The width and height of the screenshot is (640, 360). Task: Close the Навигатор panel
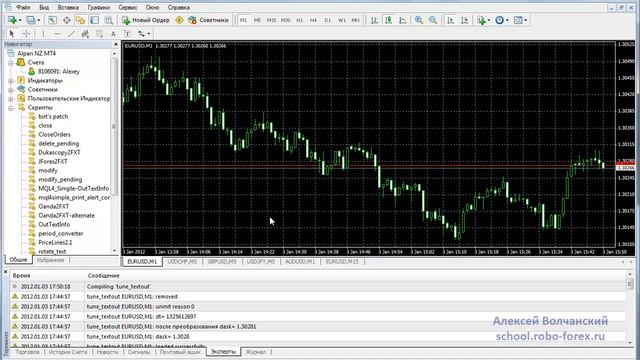click(116, 44)
